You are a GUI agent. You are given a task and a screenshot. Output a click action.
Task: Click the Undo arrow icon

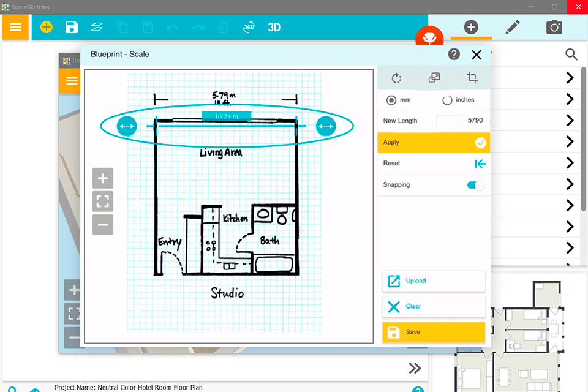tap(173, 28)
